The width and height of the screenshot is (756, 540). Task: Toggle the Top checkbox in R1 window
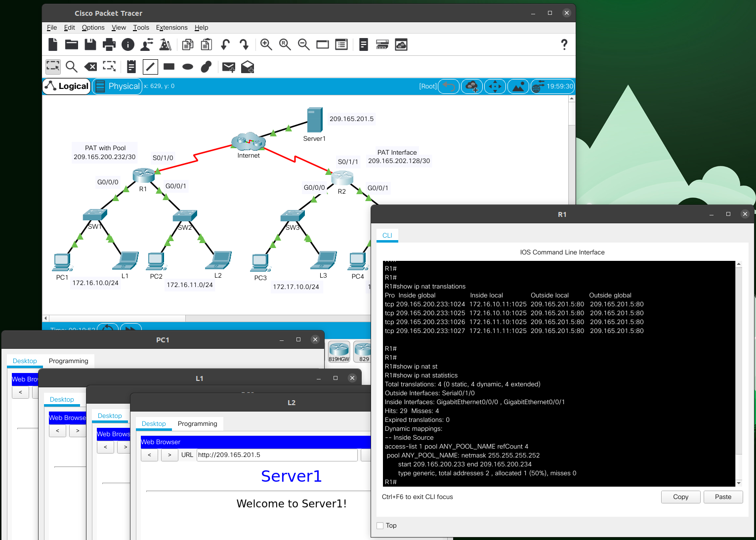point(380,526)
